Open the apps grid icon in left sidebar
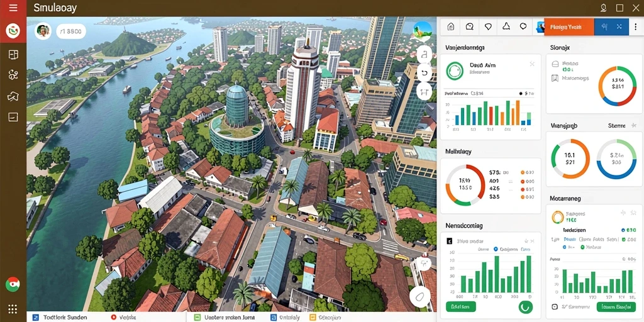Viewport: 644px width, 322px height. [13, 309]
